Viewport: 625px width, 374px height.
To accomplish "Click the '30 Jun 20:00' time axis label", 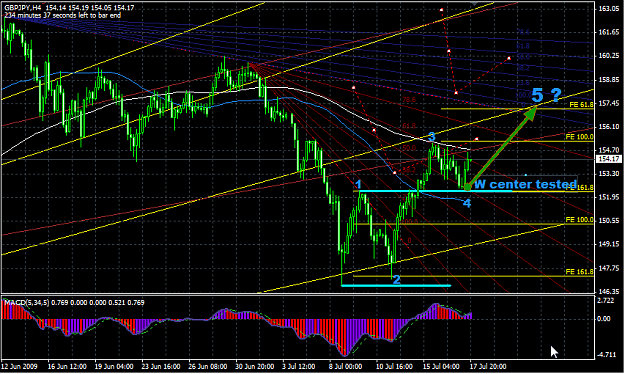I will coord(255,366).
